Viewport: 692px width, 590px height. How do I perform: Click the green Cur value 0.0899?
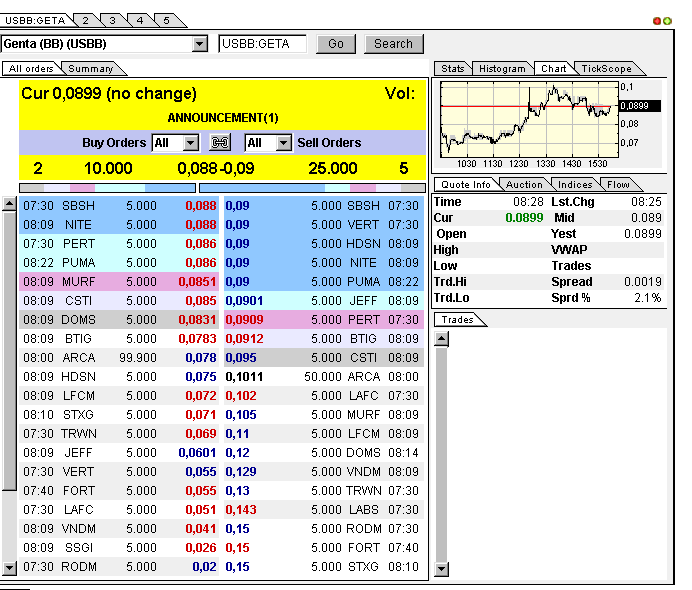[524, 218]
